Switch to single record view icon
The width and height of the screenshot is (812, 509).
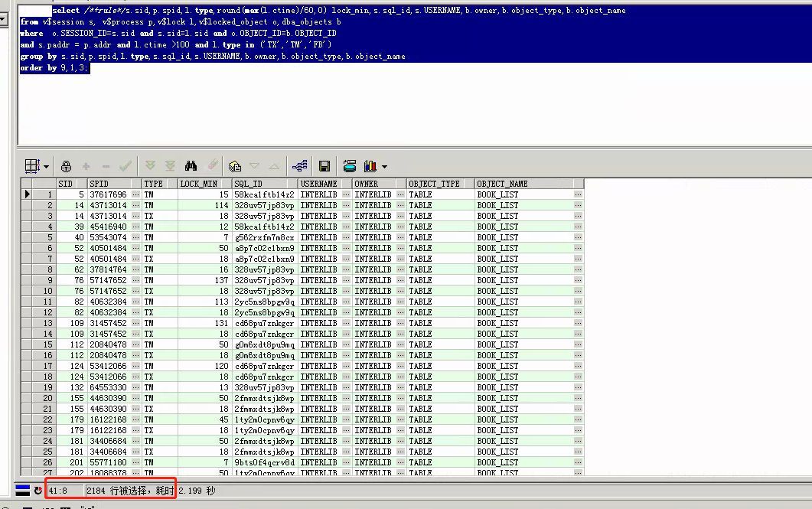pyautogui.click(x=235, y=166)
